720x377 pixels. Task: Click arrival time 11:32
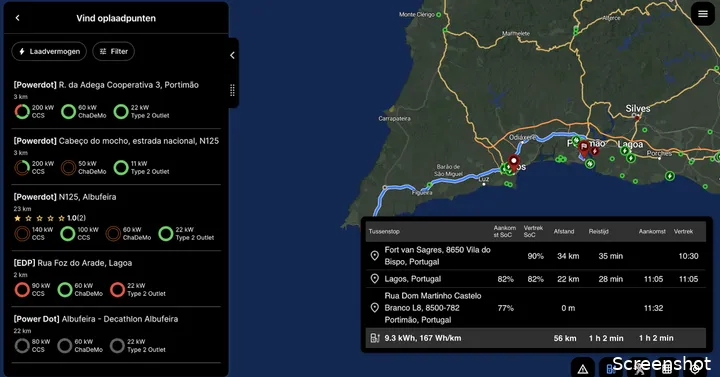[653, 308]
